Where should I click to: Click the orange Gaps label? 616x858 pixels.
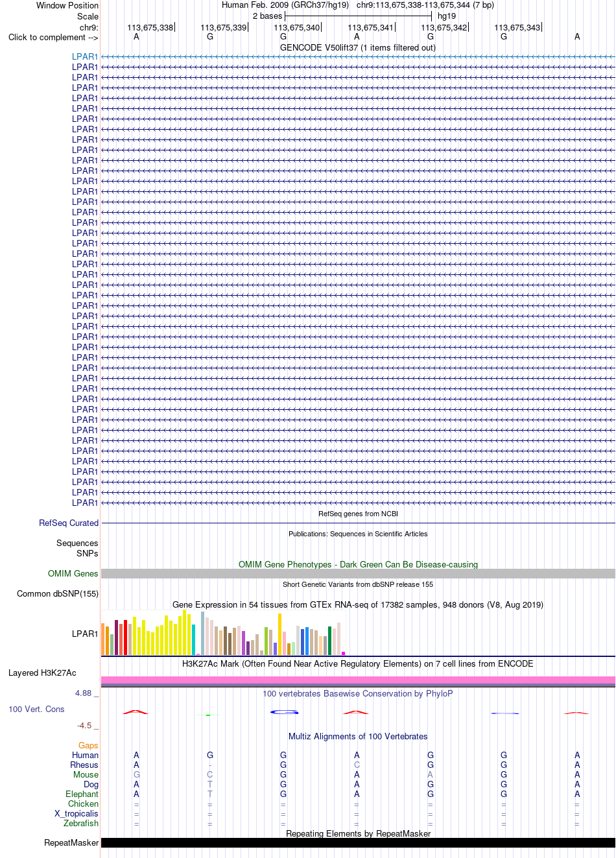(88, 746)
